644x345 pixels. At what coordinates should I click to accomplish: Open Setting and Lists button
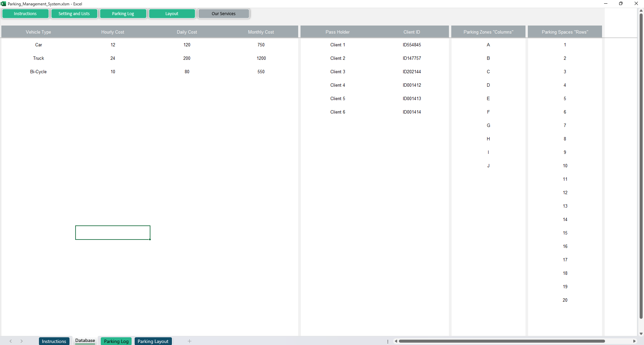coord(74,14)
